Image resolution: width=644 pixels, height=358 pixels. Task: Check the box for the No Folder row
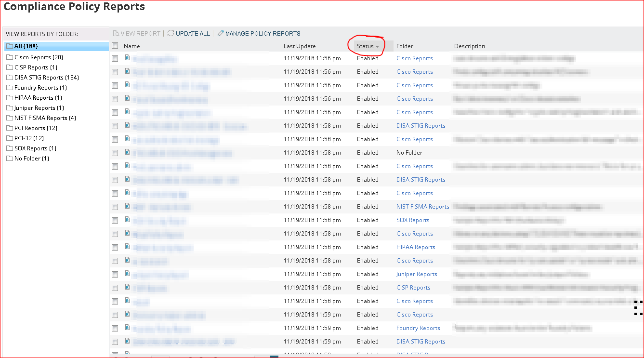click(x=115, y=153)
